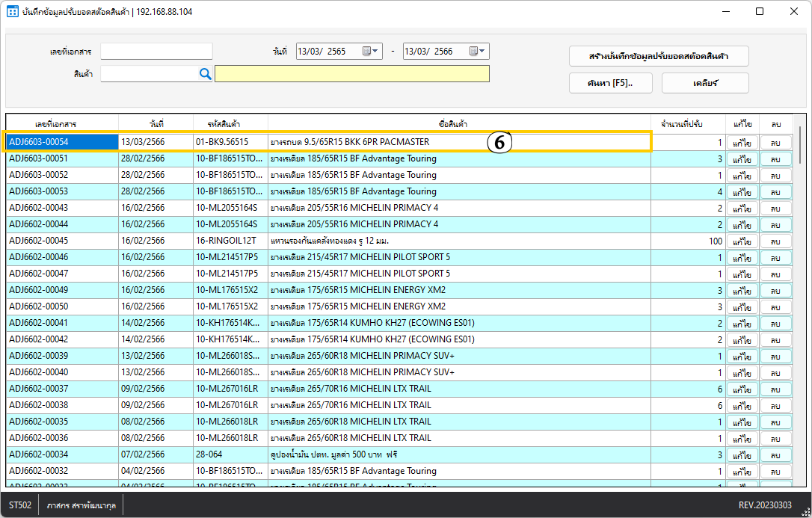Screen dimensions: 812x518
Task: Sort by the วันที่ column header
Action: click(x=156, y=123)
